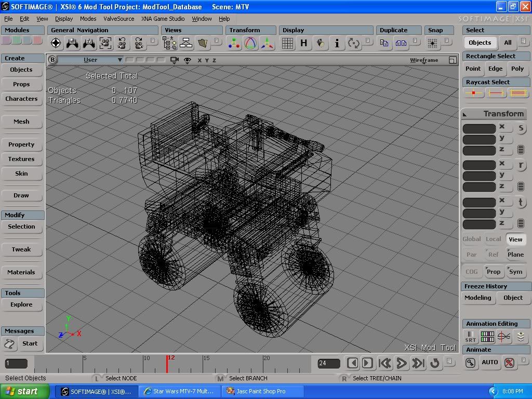Screen dimensions: 532x399
Task: Open the playback options menu icon
Action: [x=449, y=361]
